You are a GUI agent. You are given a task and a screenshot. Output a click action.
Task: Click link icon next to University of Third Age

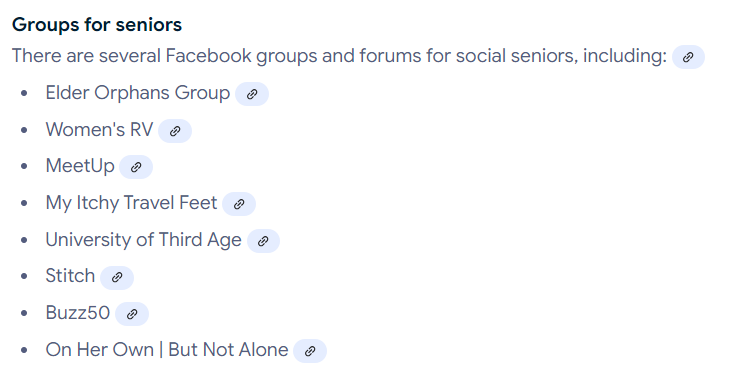[263, 241]
